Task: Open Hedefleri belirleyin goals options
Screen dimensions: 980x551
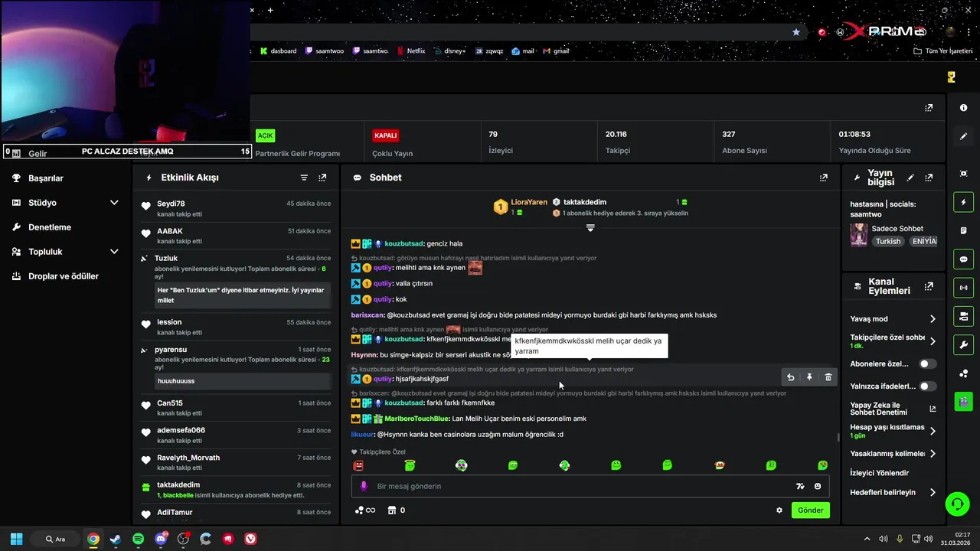Action: pyautogui.click(x=893, y=493)
